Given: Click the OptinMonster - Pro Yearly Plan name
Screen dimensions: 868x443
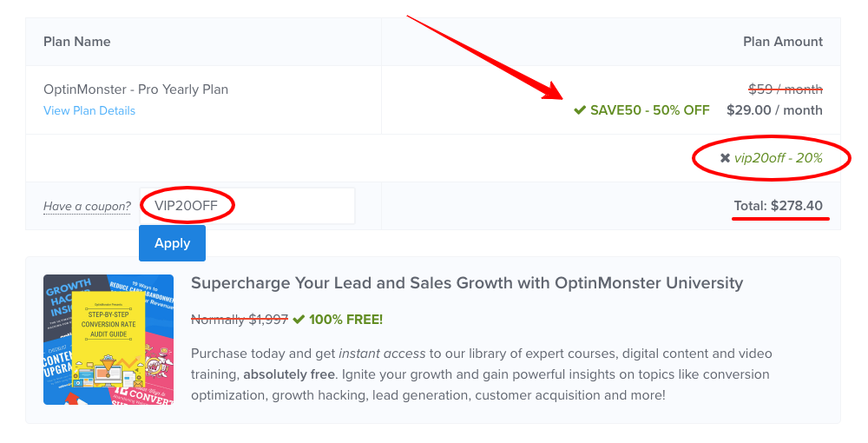Looking at the screenshot, I should [x=136, y=89].
